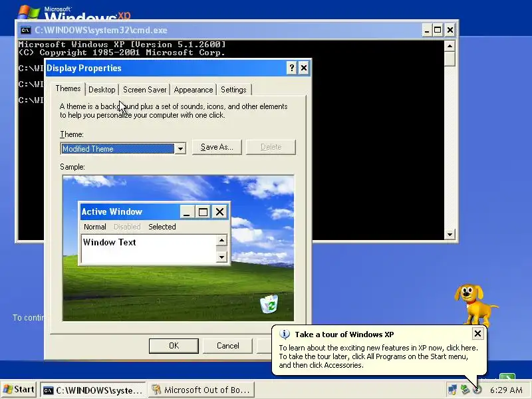Click the sample Active Window maximize button
Screen dimensions: 532x399
[203, 212]
